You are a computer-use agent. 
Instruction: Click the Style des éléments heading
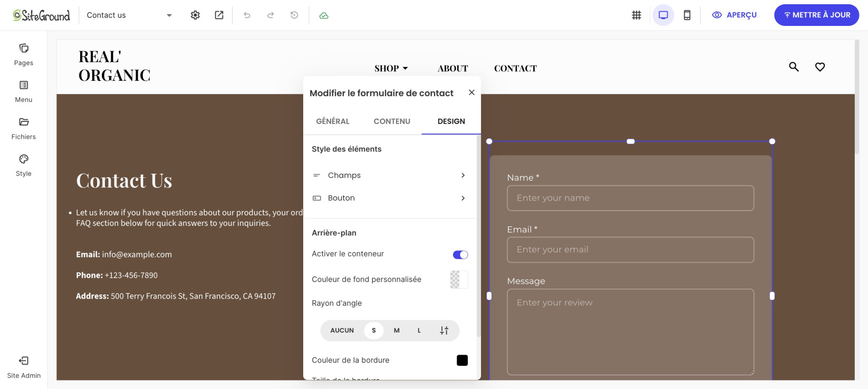coord(346,149)
